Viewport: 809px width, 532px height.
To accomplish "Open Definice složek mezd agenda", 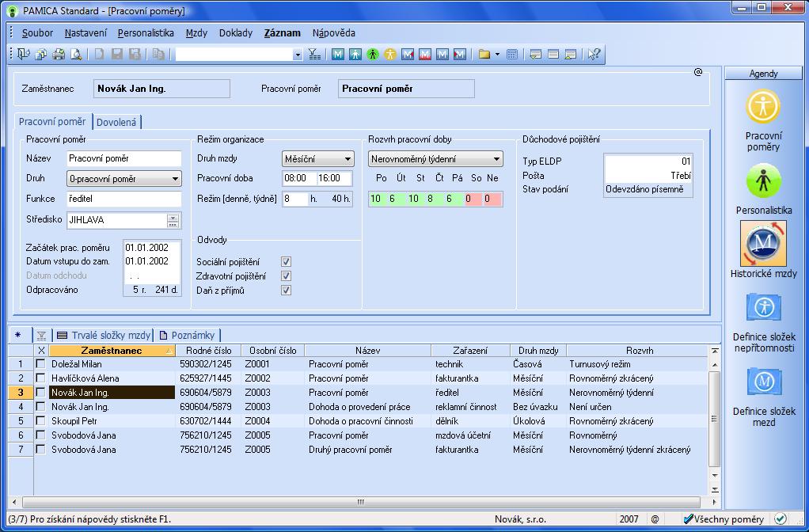I will pyautogui.click(x=763, y=382).
